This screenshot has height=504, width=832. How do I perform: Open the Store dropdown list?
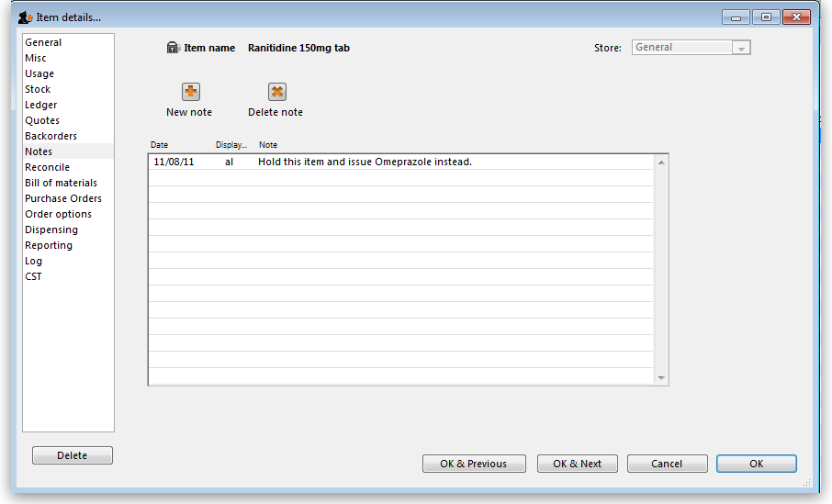pyautogui.click(x=741, y=48)
